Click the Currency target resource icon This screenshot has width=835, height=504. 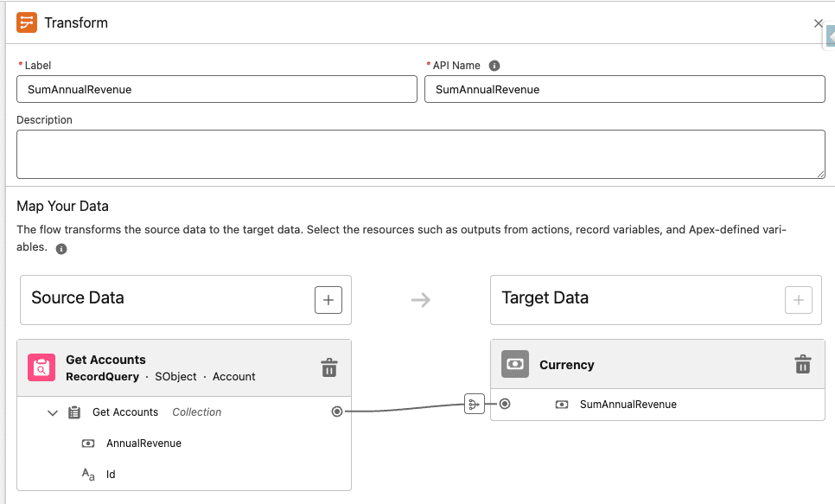pos(515,365)
